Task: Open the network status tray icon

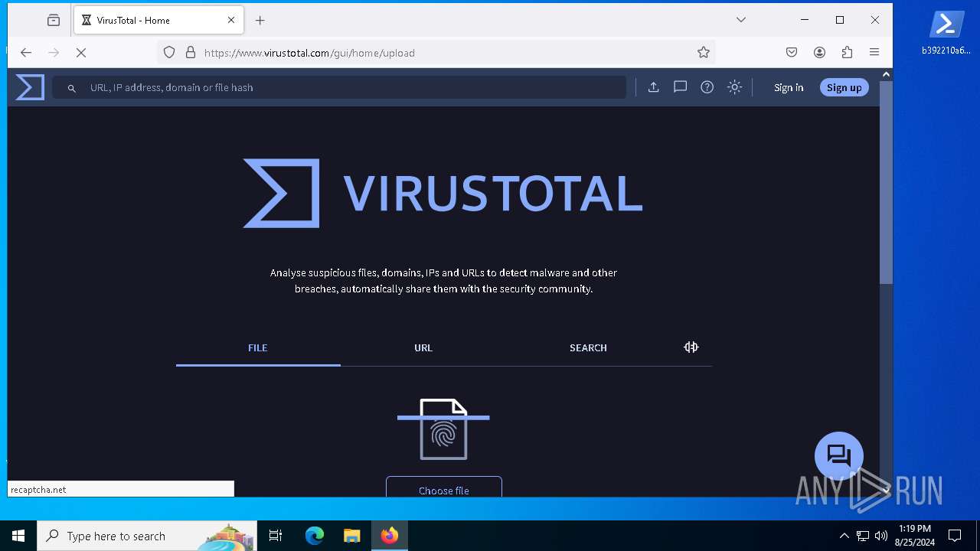Action: 863,536
